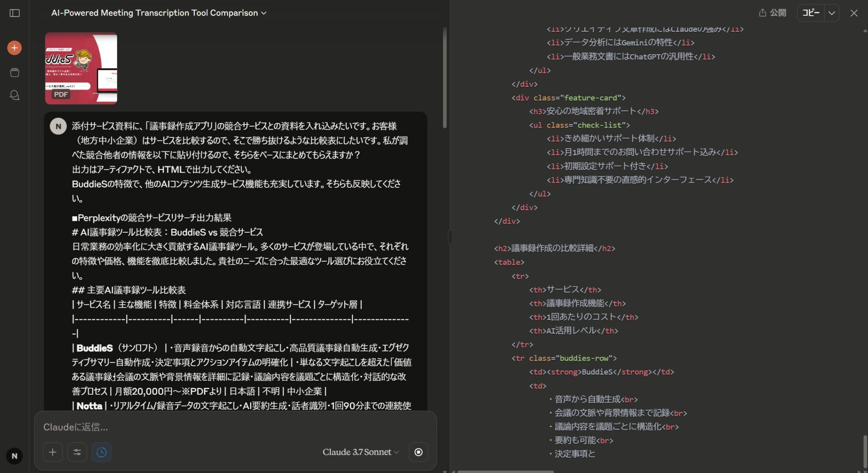Viewport: 868px width, 473px height.
Task: Click the artifact panel horizontal scrollbar
Action: click(x=505, y=471)
